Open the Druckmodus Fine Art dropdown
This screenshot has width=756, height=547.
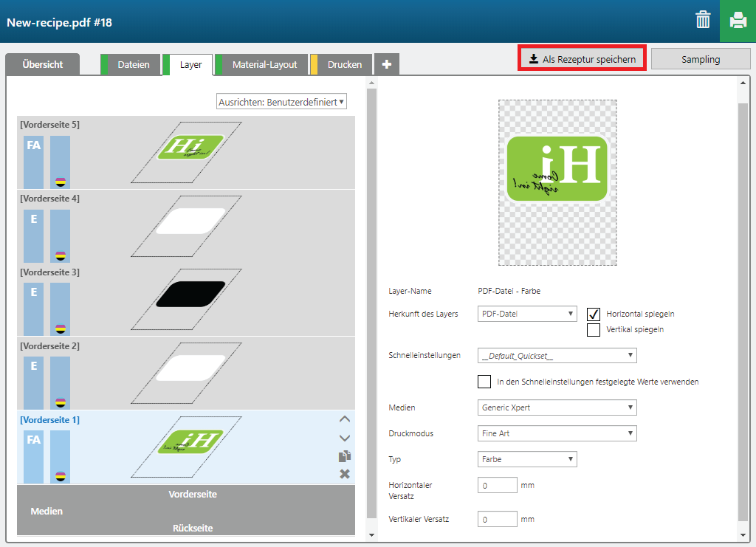click(557, 433)
